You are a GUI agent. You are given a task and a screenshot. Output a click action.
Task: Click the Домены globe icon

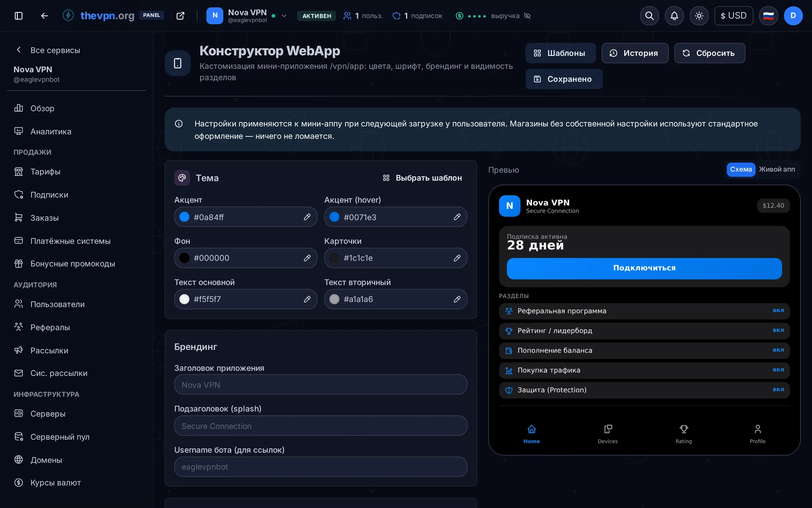[19, 460]
